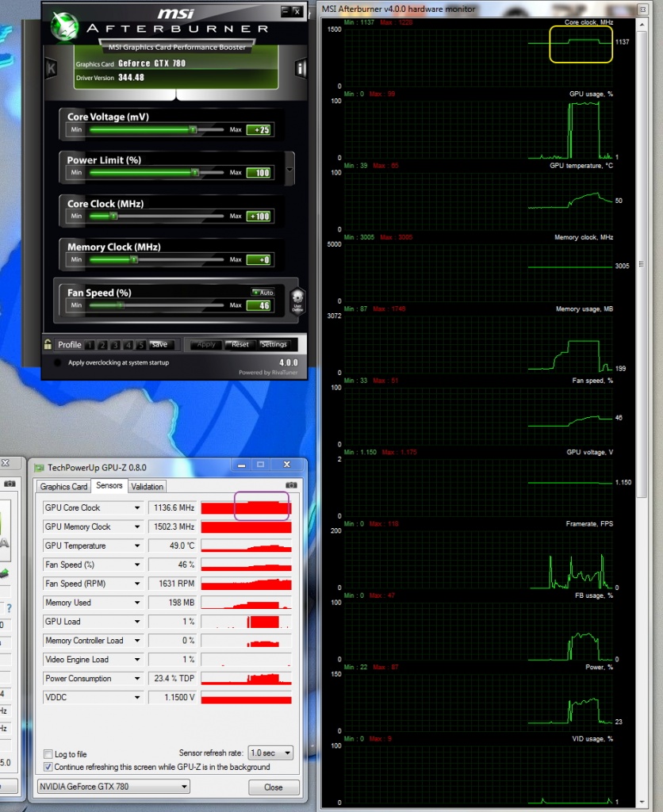663x812 pixels.
Task: Open the GPU Temperature sensor dropdown
Action: pyautogui.click(x=137, y=546)
